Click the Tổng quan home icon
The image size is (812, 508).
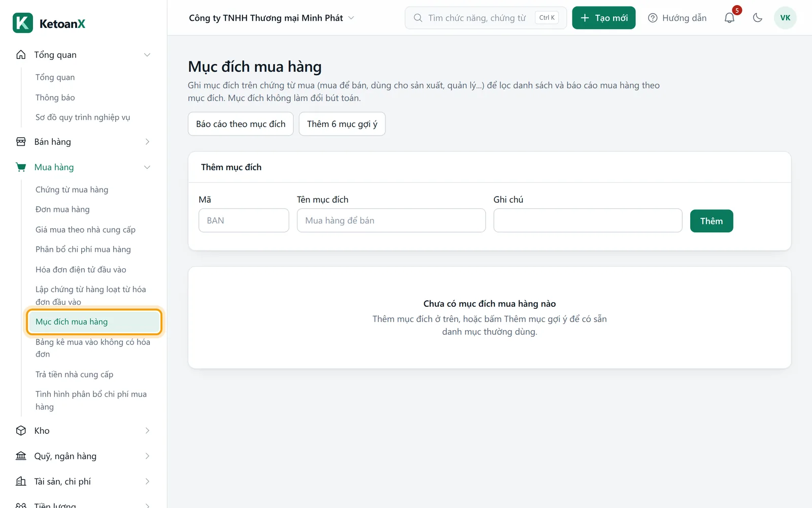21,55
